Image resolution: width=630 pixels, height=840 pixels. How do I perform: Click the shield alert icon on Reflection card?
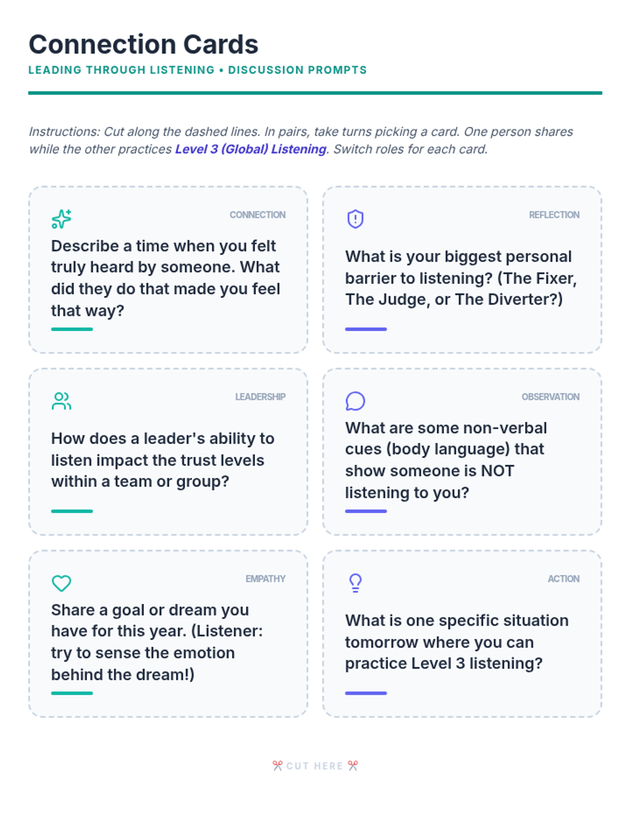tap(355, 219)
